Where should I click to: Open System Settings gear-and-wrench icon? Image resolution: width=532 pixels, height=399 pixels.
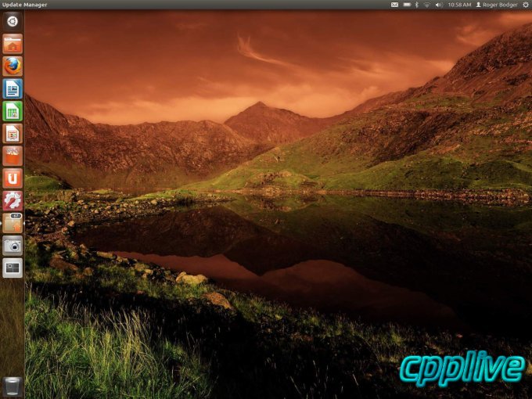(13, 200)
